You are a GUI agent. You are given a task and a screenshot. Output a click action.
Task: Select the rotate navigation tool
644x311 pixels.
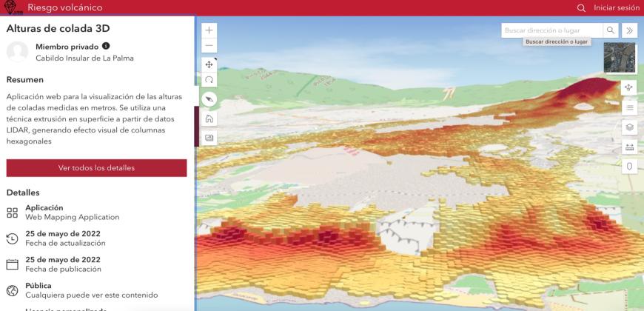point(209,80)
